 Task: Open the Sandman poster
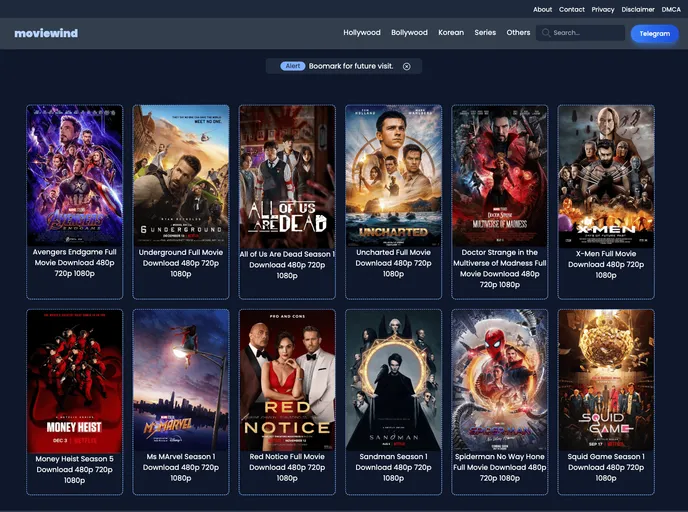[394, 380]
